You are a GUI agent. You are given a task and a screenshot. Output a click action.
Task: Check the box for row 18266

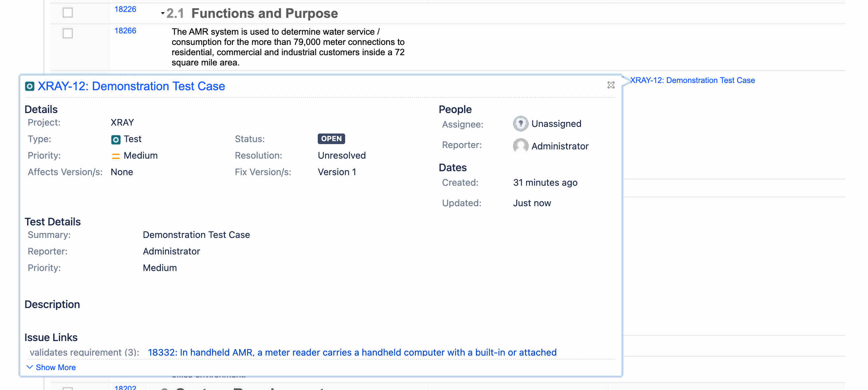[x=68, y=33]
